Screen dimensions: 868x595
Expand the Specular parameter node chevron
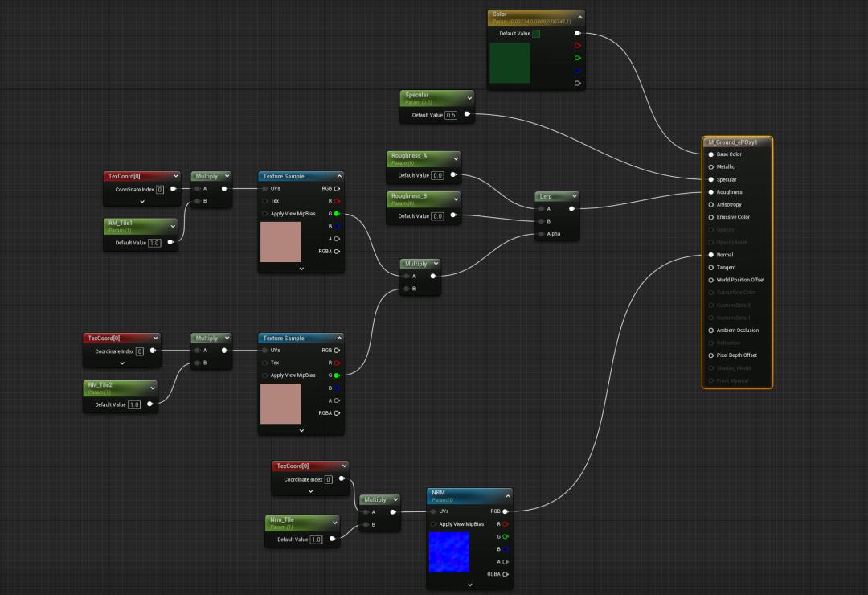[469, 98]
